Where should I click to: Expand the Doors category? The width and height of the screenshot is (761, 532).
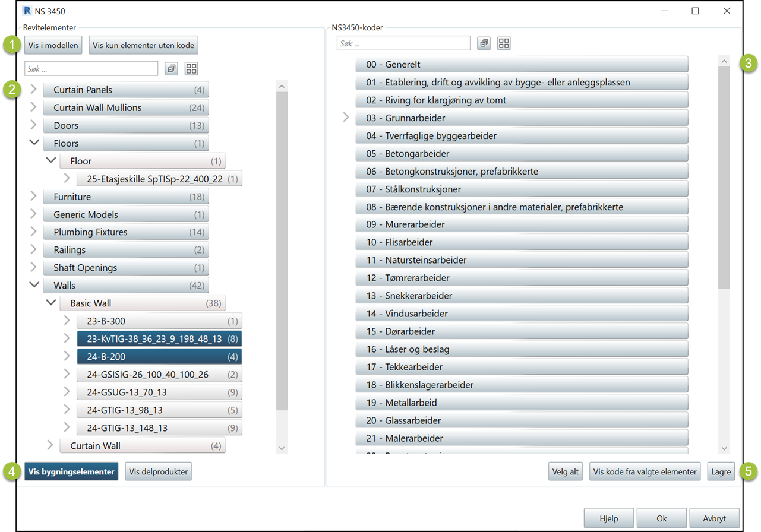pyautogui.click(x=33, y=125)
